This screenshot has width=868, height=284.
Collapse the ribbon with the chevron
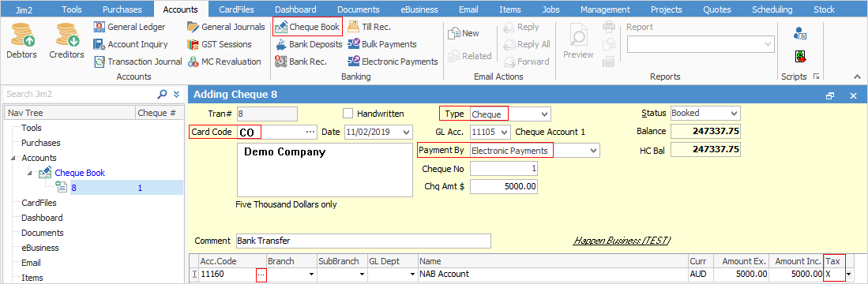coord(858,77)
